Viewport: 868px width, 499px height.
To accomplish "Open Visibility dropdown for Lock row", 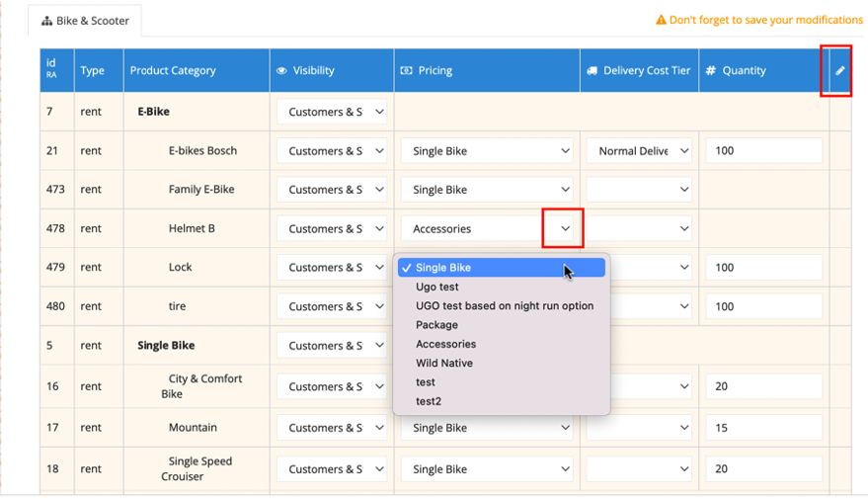I will (332, 268).
